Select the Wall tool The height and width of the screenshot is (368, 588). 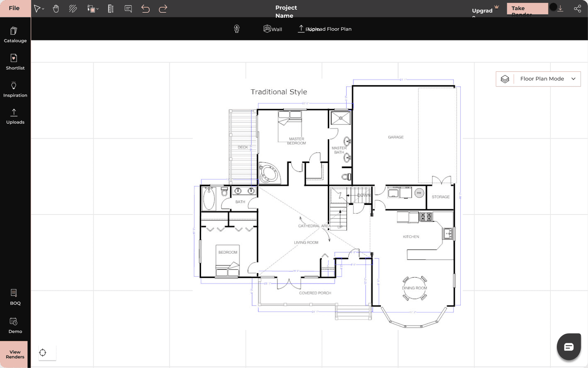(x=273, y=29)
